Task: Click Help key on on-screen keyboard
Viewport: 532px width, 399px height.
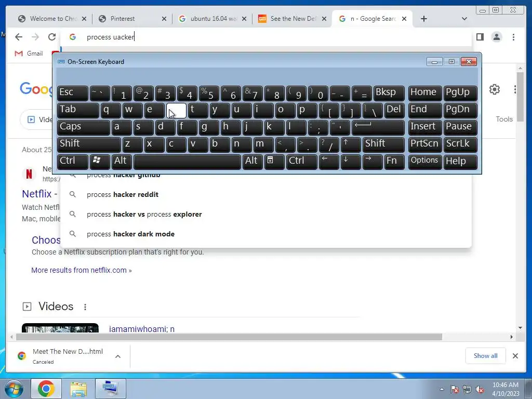Action: 460,162
